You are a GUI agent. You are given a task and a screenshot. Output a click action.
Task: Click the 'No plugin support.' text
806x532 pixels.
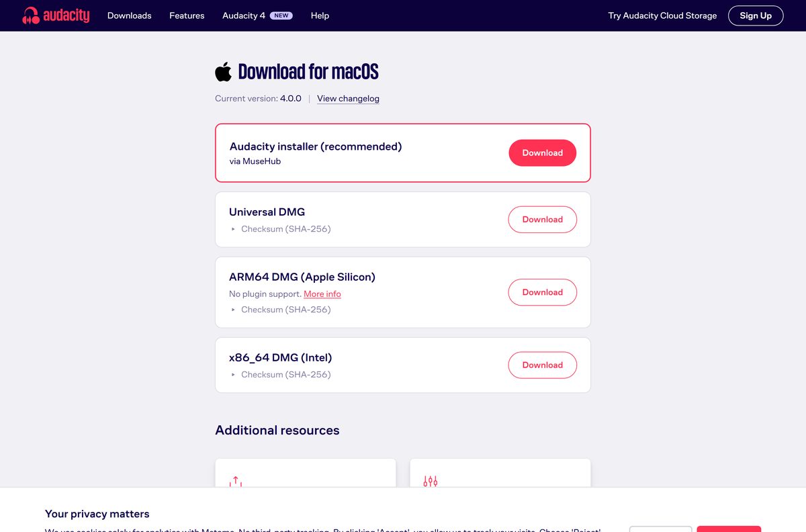point(265,294)
